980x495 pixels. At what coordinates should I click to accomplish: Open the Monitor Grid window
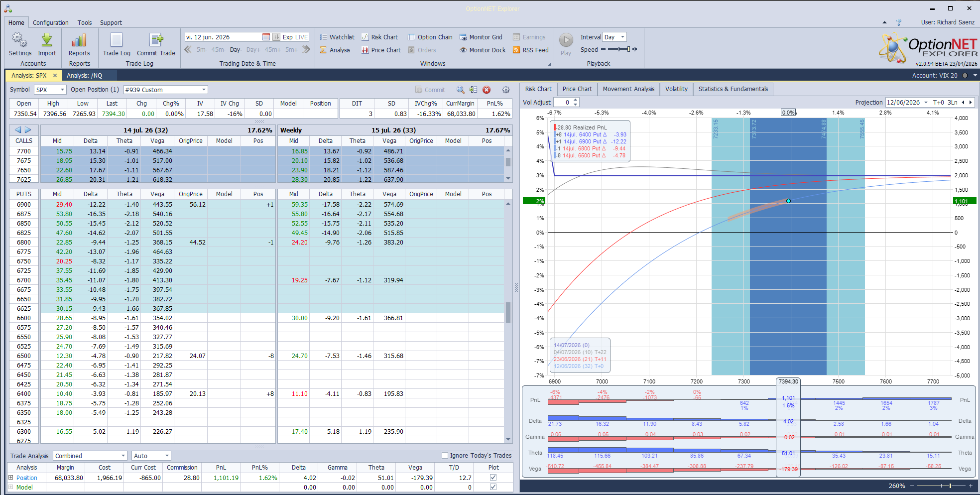(x=481, y=37)
